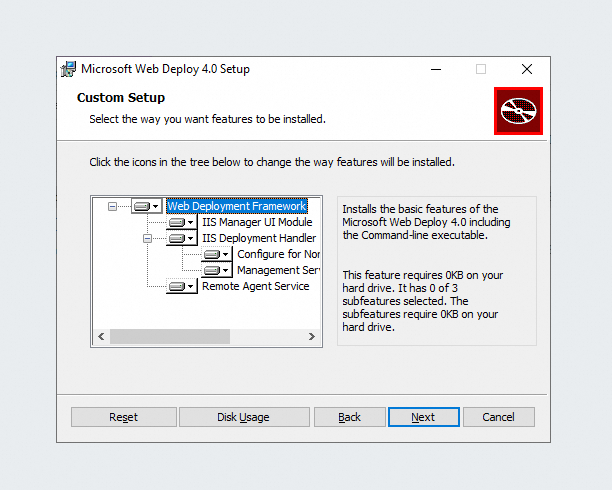Viewport: 612px width, 490px height.
Task: Proceed with the Next button
Action: coord(424,417)
